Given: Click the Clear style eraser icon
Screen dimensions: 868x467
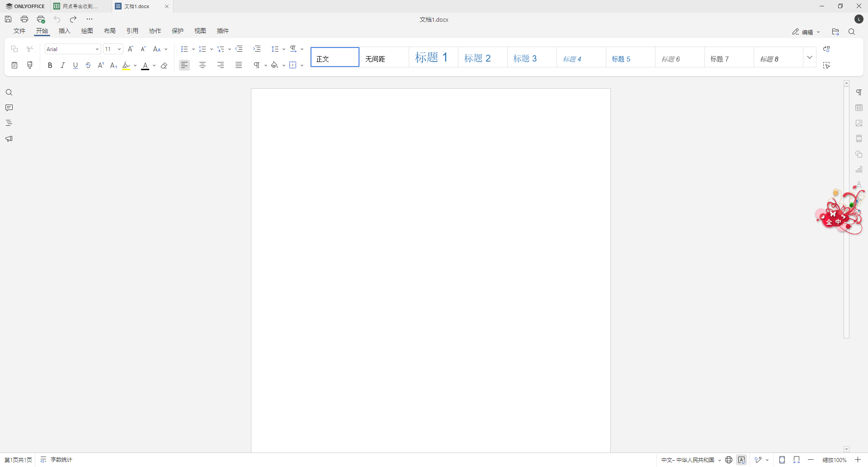Looking at the screenshot, I should tap(164, 66).
